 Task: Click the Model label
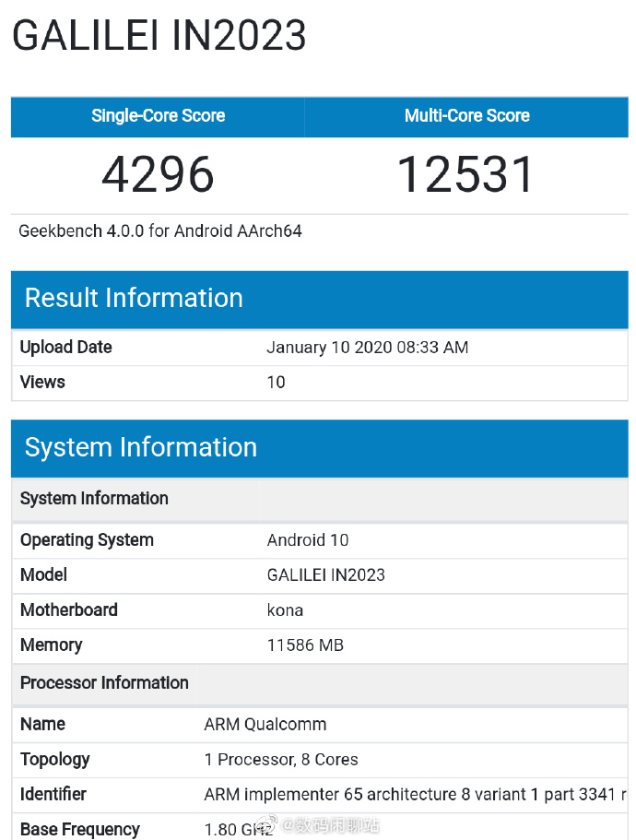click(x=43, y=574)
